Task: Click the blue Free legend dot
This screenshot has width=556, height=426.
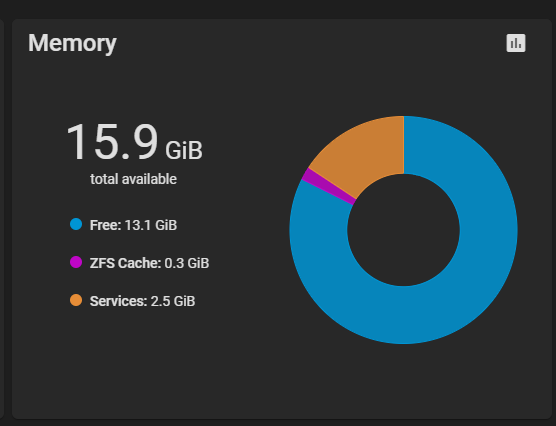Action: point(76,224)
